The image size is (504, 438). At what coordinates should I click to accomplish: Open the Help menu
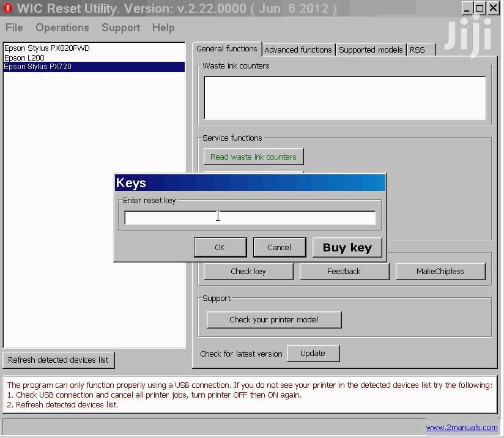click(x=163, y=28)
